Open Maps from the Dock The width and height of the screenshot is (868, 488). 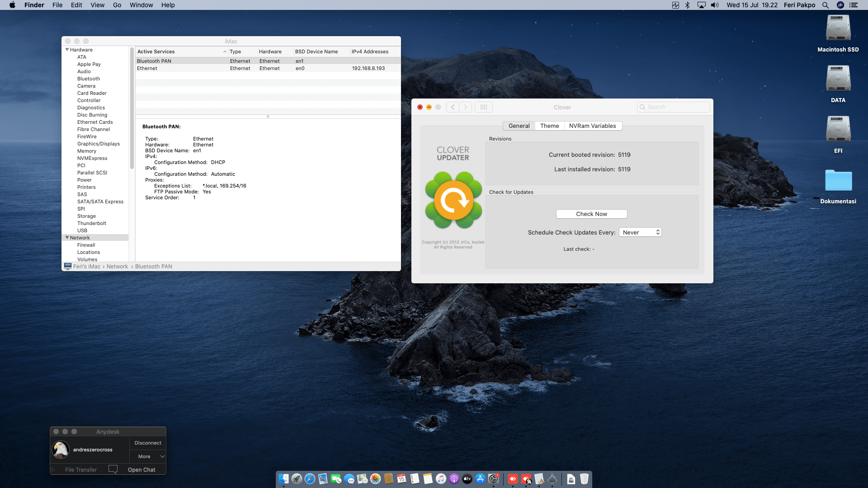point(362,479)
